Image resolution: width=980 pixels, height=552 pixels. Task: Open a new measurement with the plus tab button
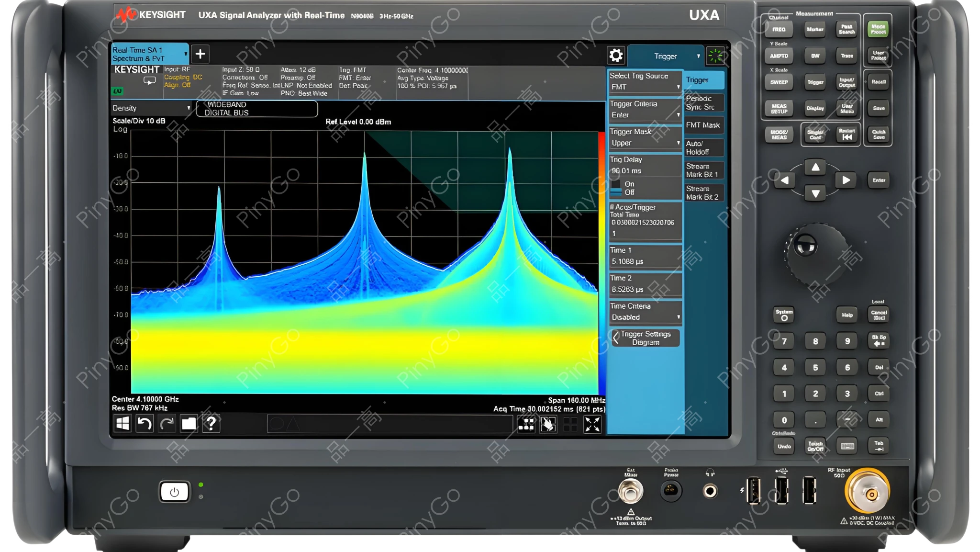point(200,54)
